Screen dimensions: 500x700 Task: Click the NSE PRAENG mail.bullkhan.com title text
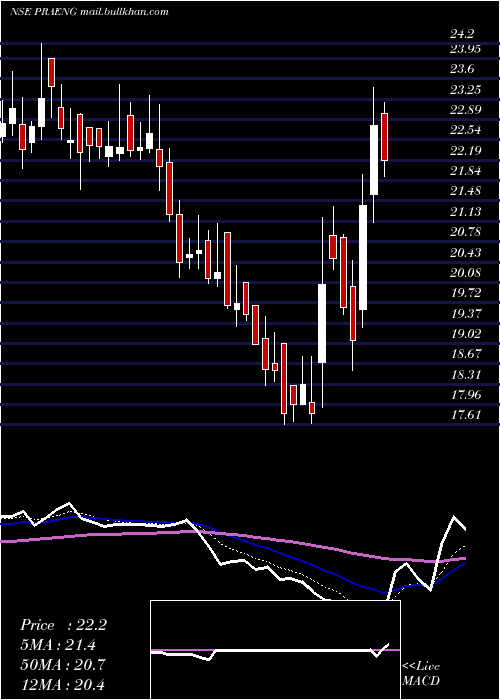[89, 12]
